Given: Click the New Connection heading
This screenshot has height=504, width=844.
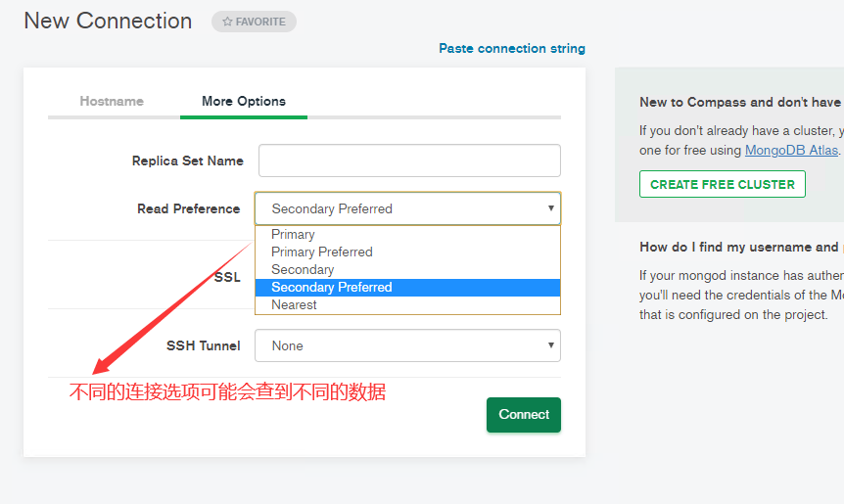Looking at the screenshot, I should click(x=108, y=22).
